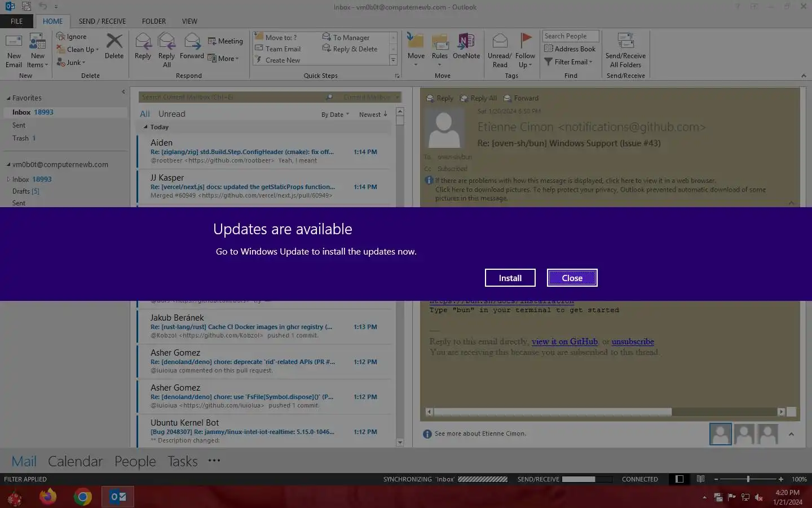The image size is (812, 508).
Task: Open the Address Book
Action: point(570,49)
